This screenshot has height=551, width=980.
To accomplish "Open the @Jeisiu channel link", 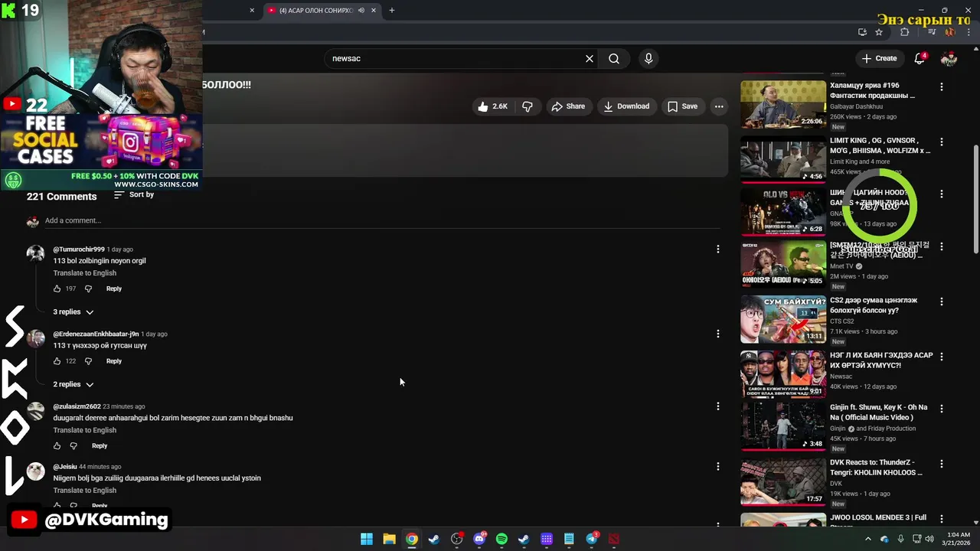I will tap(65, 467).
